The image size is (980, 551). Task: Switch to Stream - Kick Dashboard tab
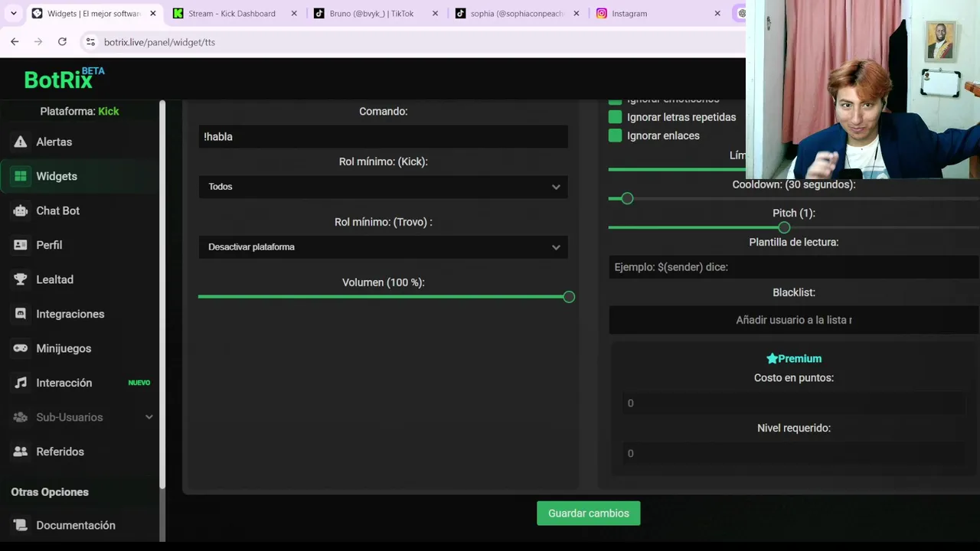[231, 13]
